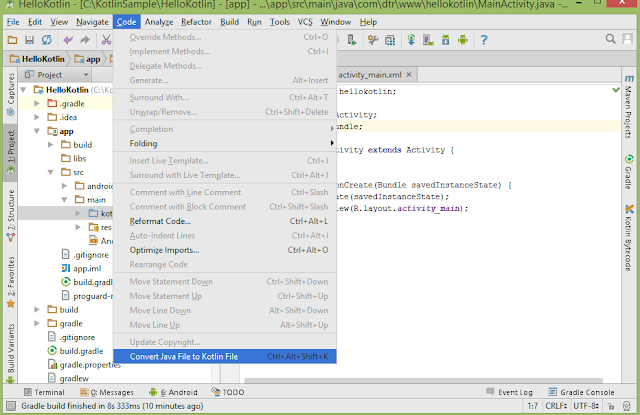
Task: Open the Terminal tool window
Action: [44, 392]
